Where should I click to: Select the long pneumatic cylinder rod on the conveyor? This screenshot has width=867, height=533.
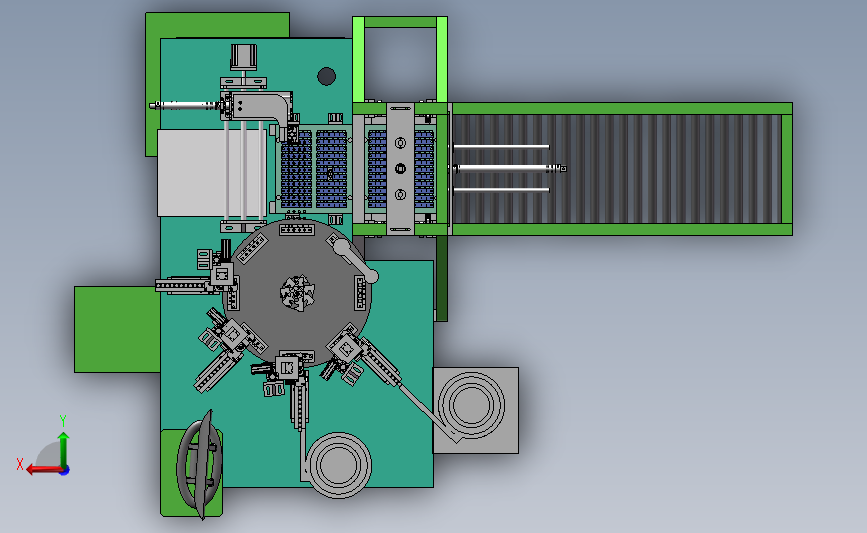pos(510,169)
